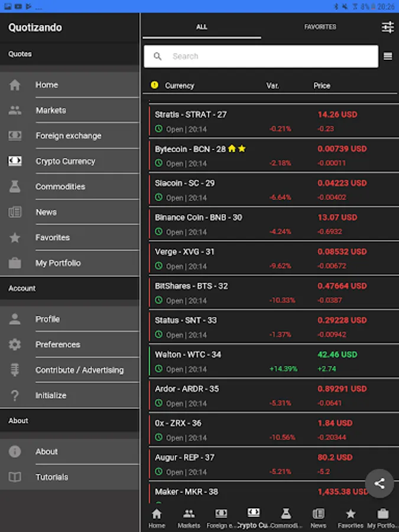Select the All tab

point(202,27)
